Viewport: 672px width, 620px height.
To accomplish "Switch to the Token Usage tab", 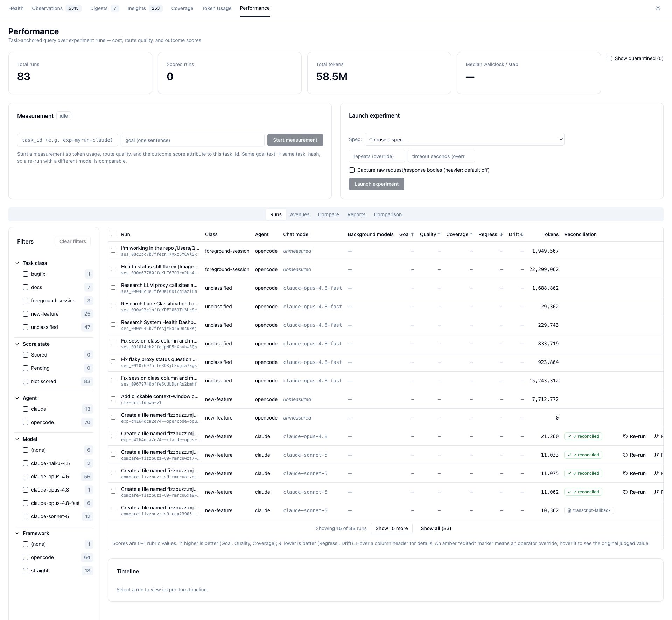I will [216, 8].
